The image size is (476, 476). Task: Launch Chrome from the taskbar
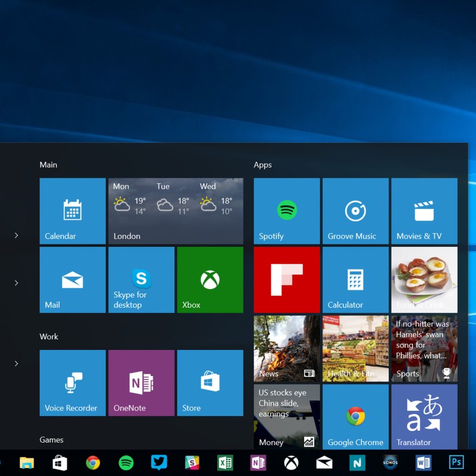[93, 463]
